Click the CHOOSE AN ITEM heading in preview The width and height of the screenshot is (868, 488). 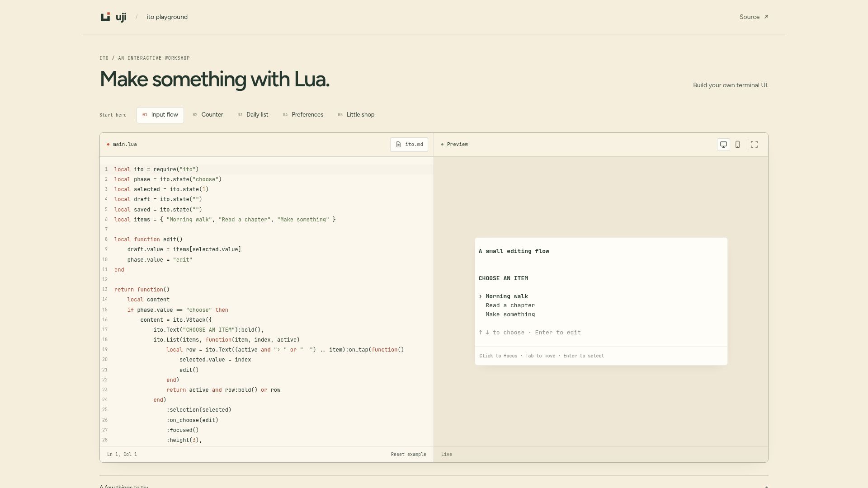(x=503, y=278)
